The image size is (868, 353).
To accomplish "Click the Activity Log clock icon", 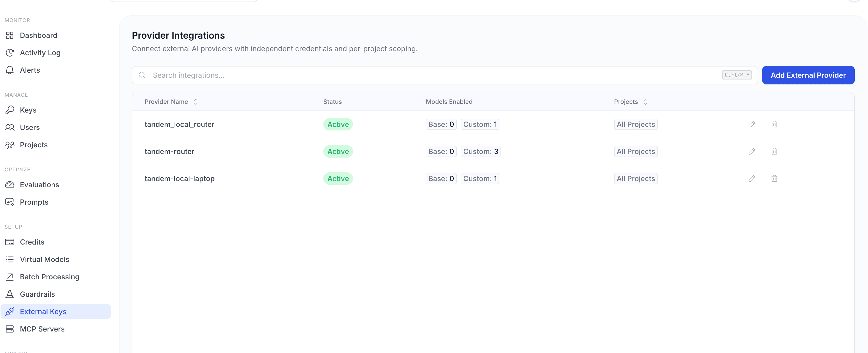I will coord(10,53).
